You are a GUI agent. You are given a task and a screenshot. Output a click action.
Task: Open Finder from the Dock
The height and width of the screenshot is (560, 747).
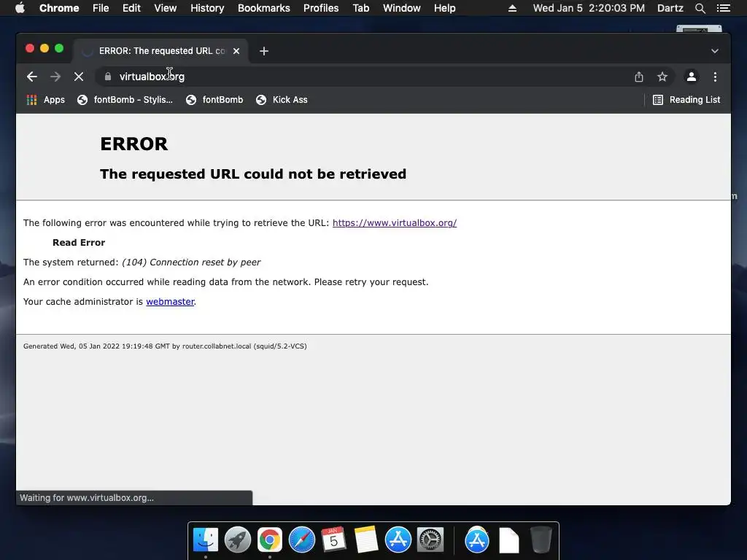pos(205,540)
